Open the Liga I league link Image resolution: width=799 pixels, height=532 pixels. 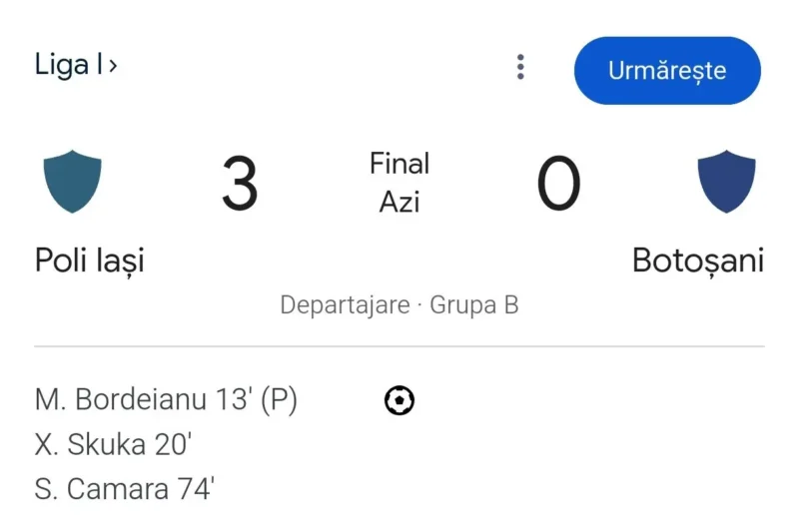point(68,66)
